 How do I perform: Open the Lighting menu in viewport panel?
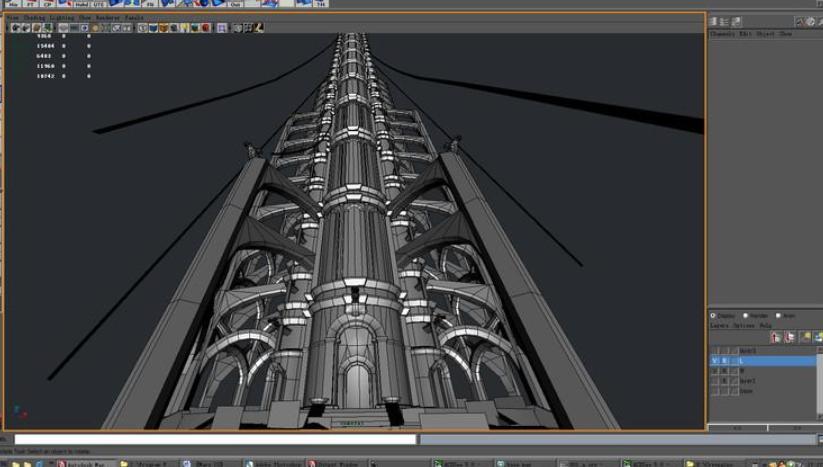point(61,18)
